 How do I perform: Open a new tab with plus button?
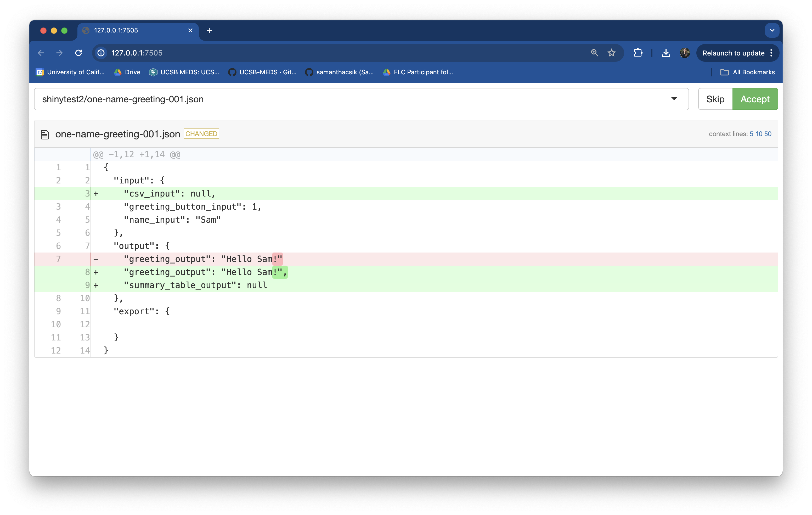tap(209, 30)
